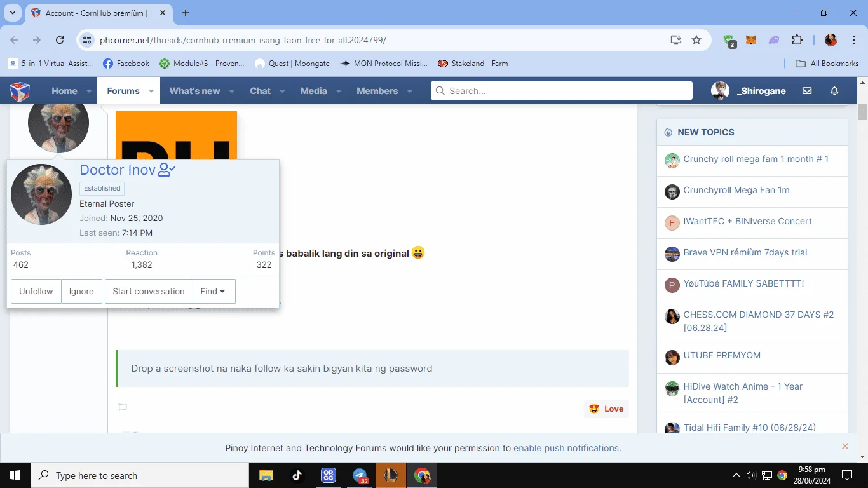
Task: Ignore user Doctor Inov
Action: [81, 291]
